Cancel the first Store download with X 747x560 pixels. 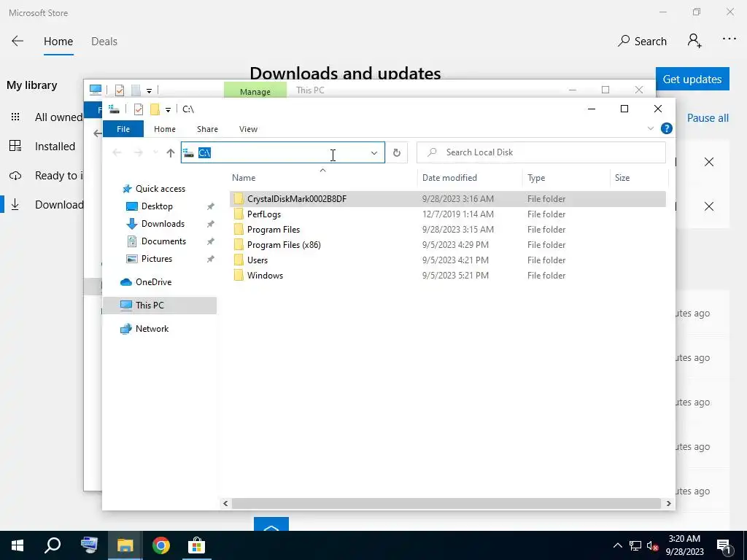(709, 162)
